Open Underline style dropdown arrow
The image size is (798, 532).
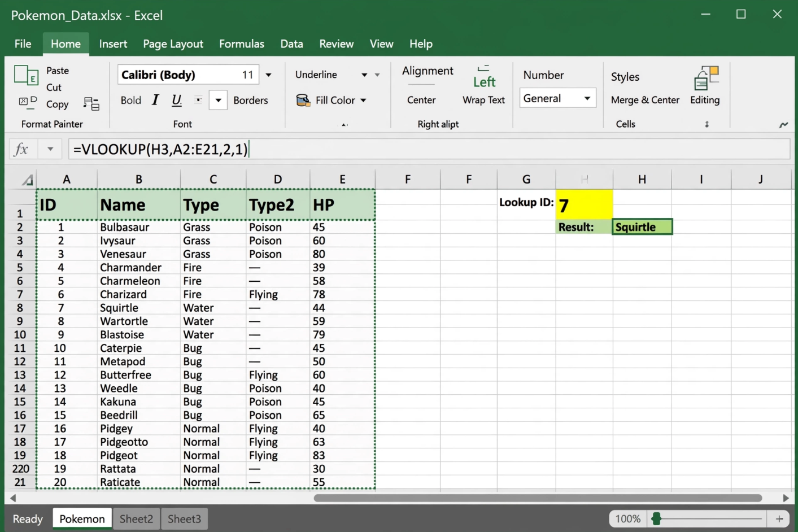(x=364, y=75)
